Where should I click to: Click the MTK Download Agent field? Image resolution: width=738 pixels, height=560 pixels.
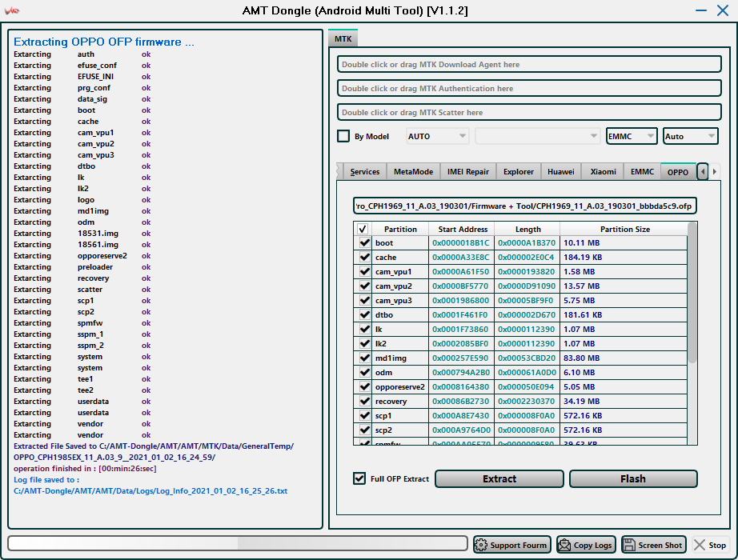tap(529, 65)
